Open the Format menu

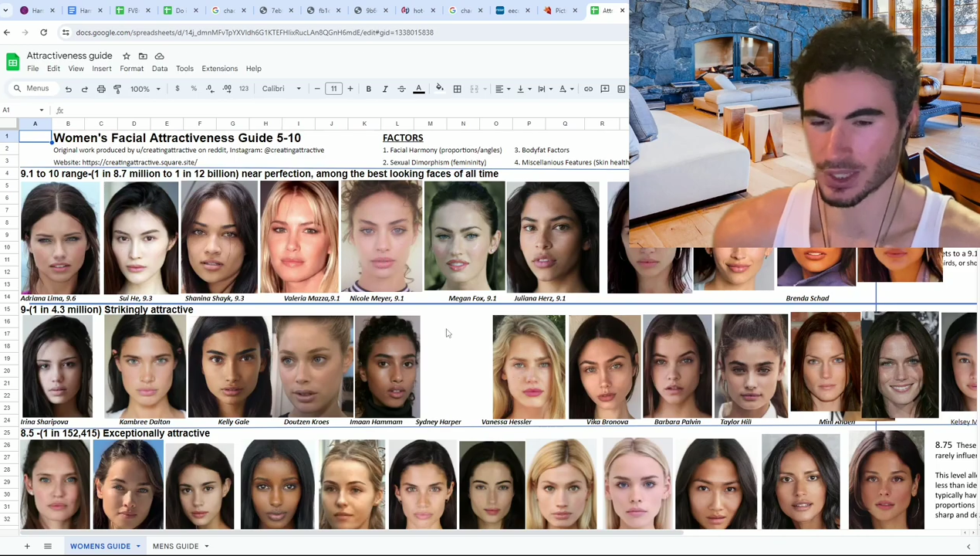132,69
